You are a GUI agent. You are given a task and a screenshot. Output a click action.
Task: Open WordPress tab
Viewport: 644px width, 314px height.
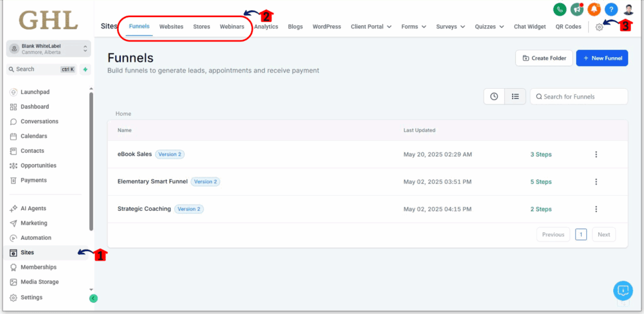(327, 26)
